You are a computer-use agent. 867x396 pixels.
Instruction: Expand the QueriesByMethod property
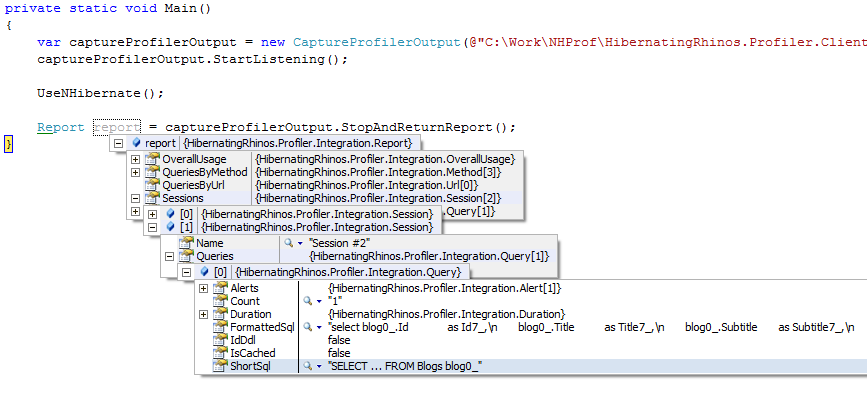tap(135, 173)
